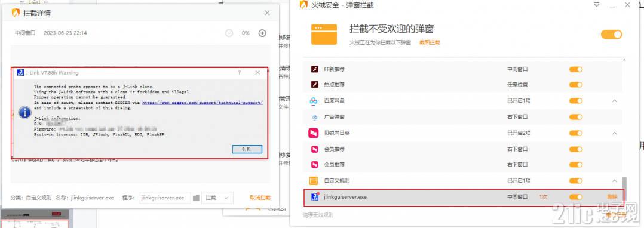Viewport: 644px width, 228px height.
Task: Disable the jlinkguiserver.exe rule switch
Action: tap(576, 197)
